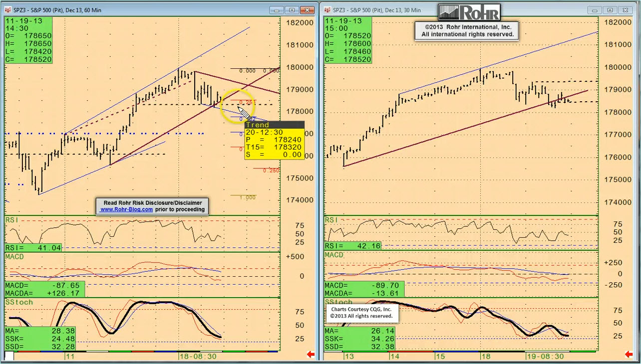Image resolution: width=641 pixels, height=364 pixels.
Task: Open the www.Rohr-Blog.com link
Action: tap(126, 209)
